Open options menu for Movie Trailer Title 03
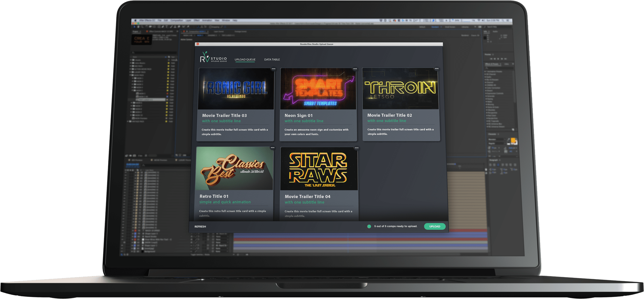The image size is (644, 299). tap(273, 69)
